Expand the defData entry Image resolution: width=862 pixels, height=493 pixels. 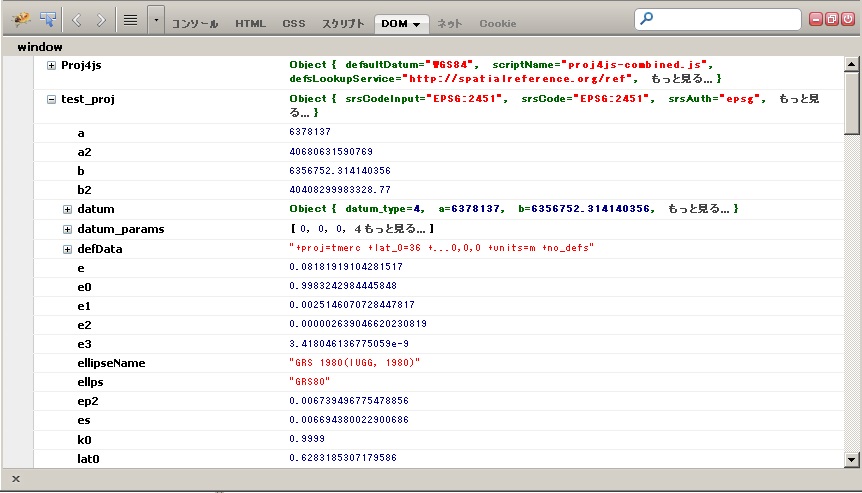(x=68, y=248)
